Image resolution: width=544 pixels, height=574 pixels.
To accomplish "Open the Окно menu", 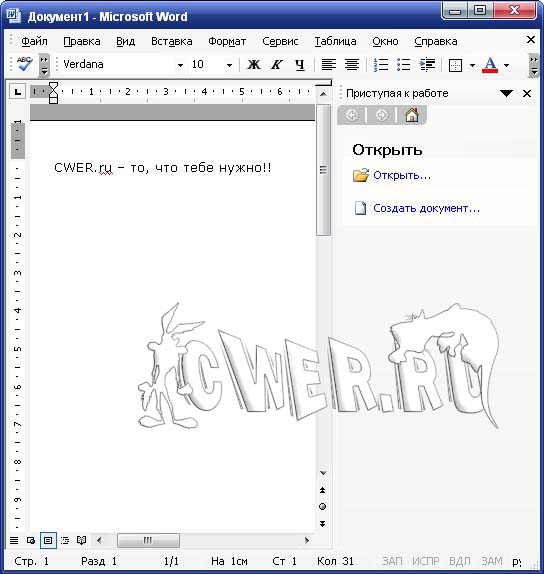I will [x=385, y=41].
